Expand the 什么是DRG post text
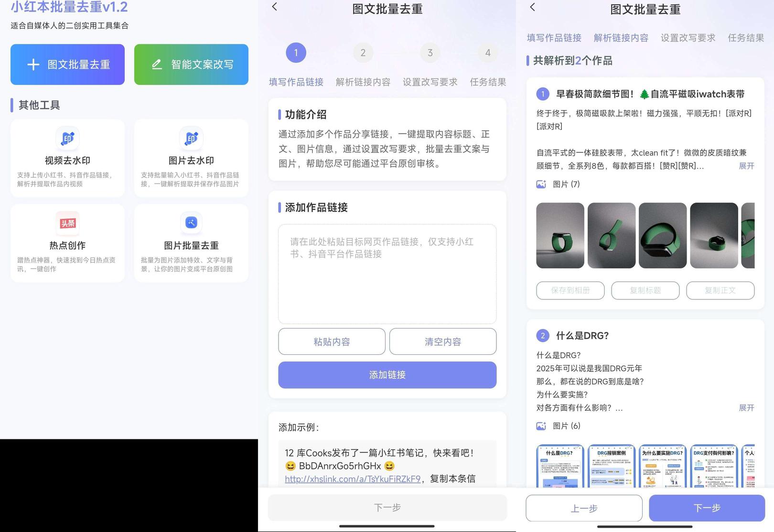Viewport: 774px width, 532px height. coord(746,407)
